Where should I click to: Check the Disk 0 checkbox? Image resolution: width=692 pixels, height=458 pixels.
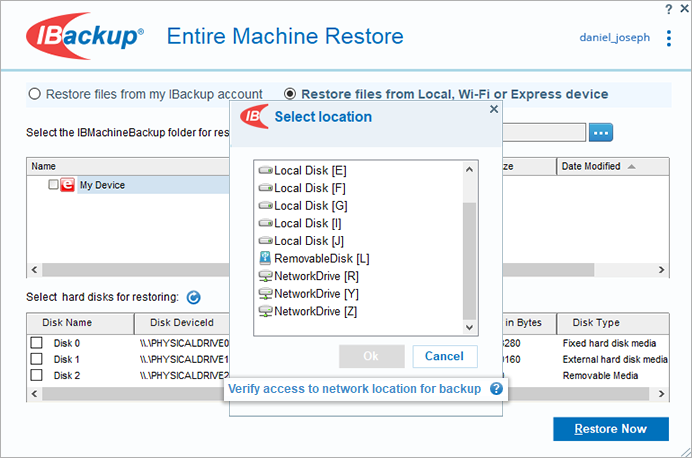37,343
